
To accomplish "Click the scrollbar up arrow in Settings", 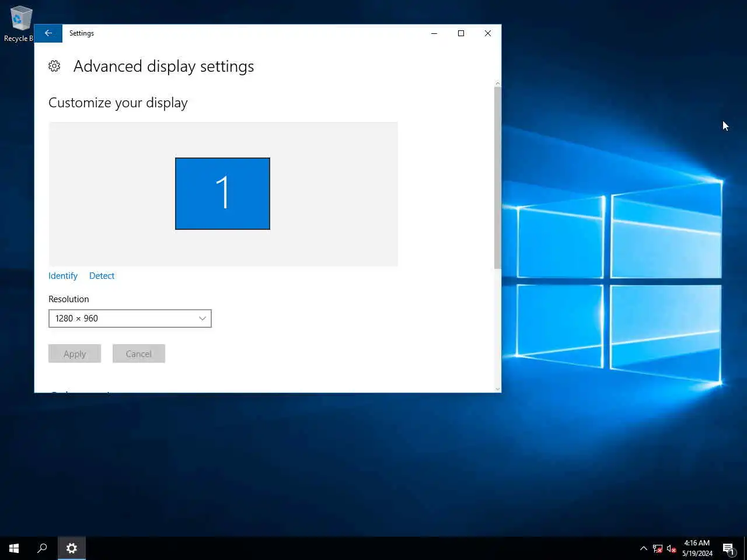I will [x=497, y=83].
